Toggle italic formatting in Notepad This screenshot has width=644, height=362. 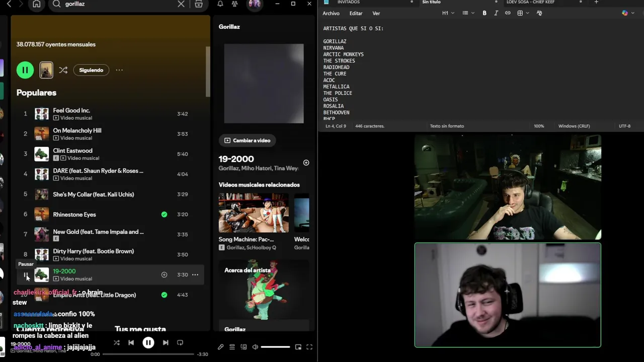(496, 13)
